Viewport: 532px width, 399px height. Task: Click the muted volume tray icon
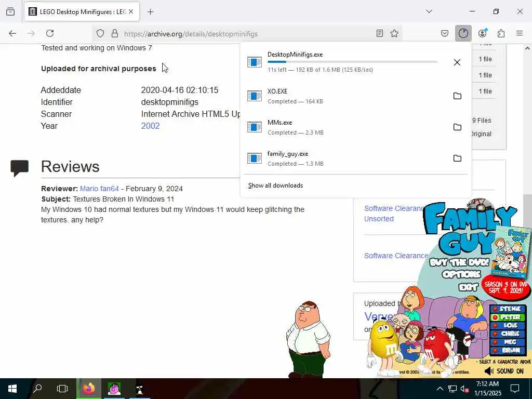(465, 389)
